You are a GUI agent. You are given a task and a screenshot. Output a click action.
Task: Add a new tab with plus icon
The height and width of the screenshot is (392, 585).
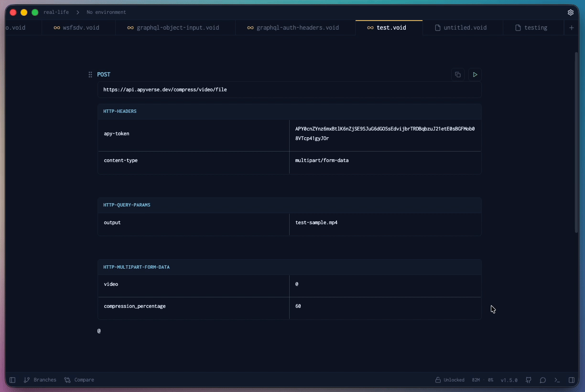tap(571, 28)
